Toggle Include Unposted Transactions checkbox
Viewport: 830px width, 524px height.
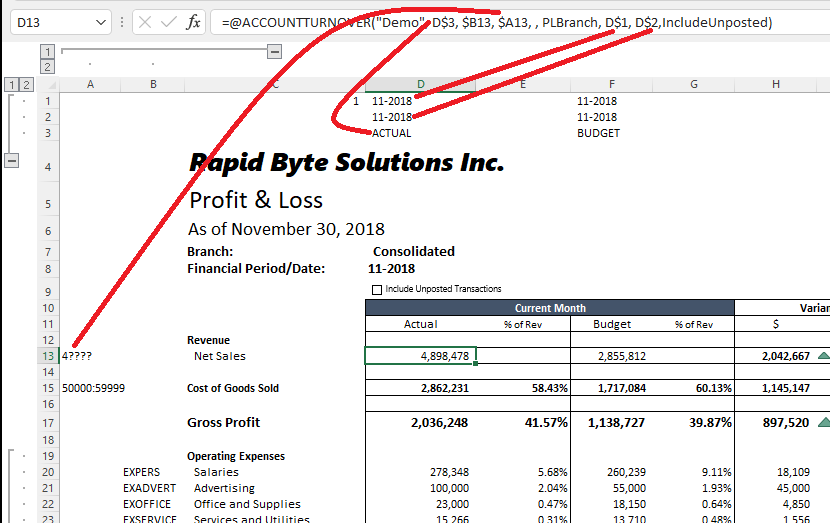[x=377, y=290]
